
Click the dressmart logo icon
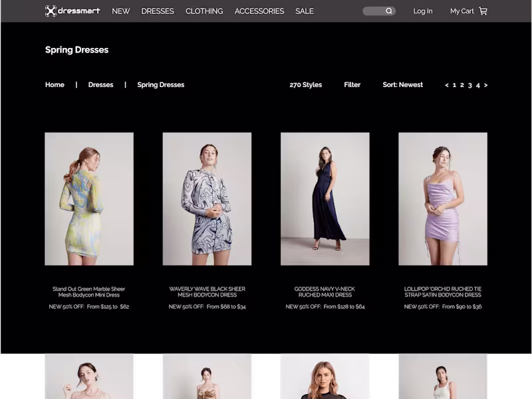click(x=51, y=11)
